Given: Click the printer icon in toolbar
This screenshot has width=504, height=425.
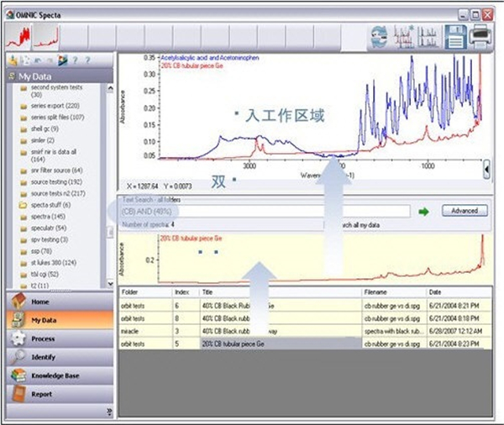Looking at the screenshot, I should (x=481, y=38).
